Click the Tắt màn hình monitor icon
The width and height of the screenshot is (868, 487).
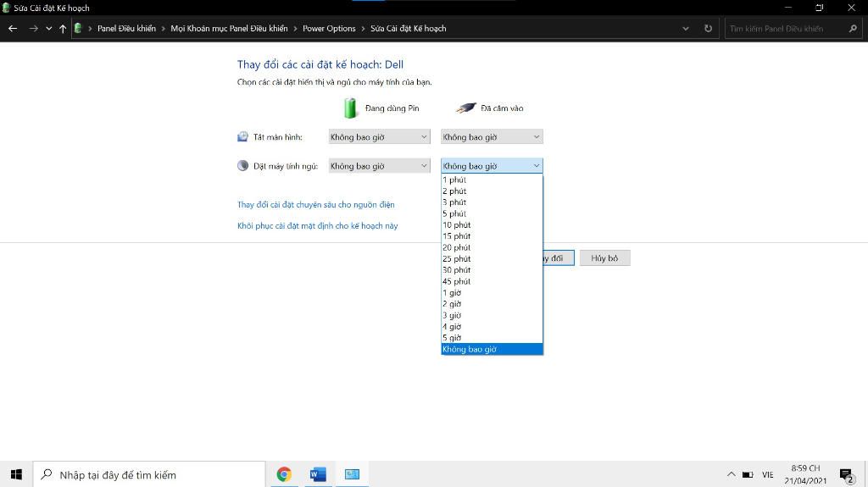click(242, 136)
